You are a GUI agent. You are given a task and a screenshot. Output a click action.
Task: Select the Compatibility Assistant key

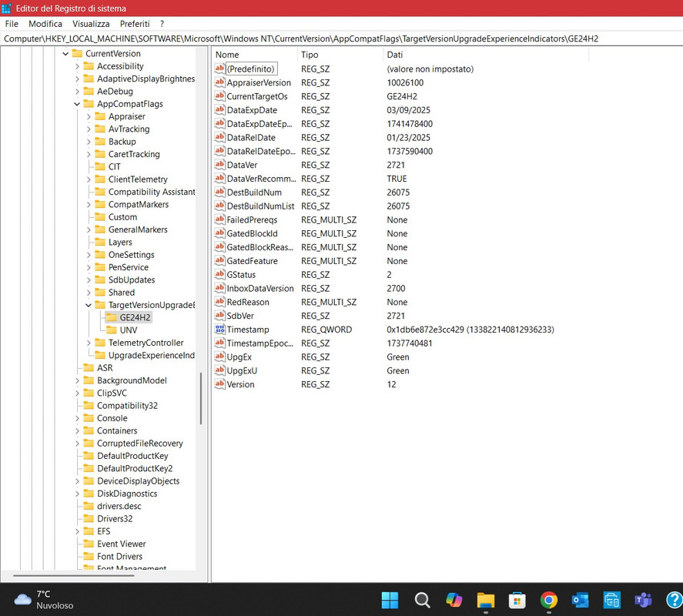[152, 192]
